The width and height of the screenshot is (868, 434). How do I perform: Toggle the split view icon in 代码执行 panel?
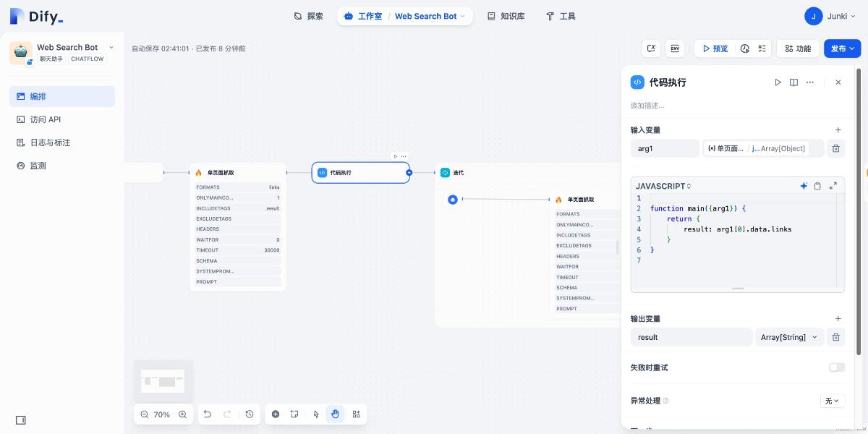point(793,82)
